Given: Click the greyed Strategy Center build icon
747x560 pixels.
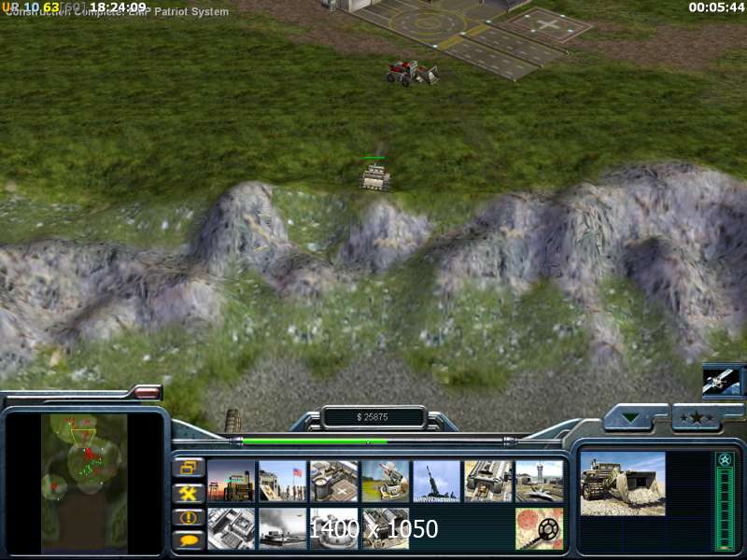Looking at the screenshot, I should [231, 528].
